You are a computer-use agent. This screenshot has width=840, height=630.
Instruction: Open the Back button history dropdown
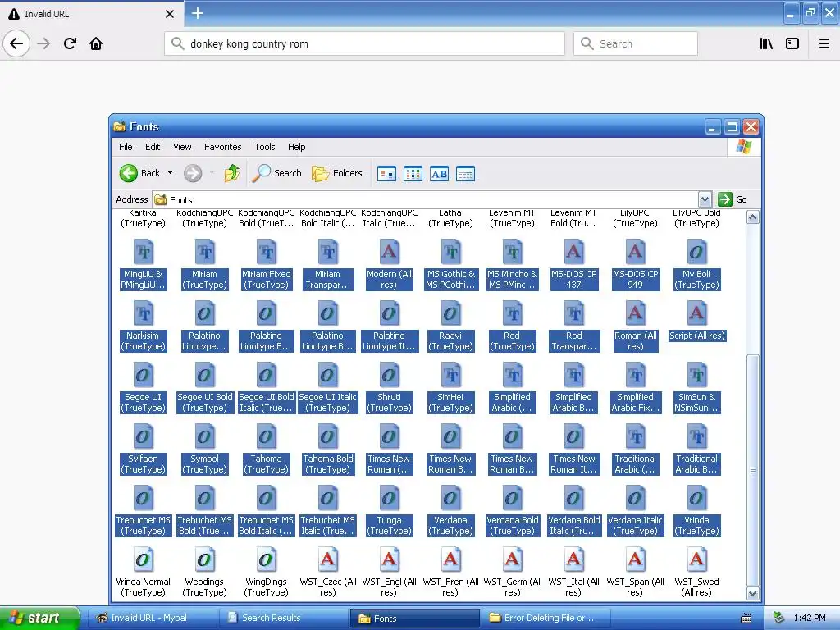coord(171,173)
